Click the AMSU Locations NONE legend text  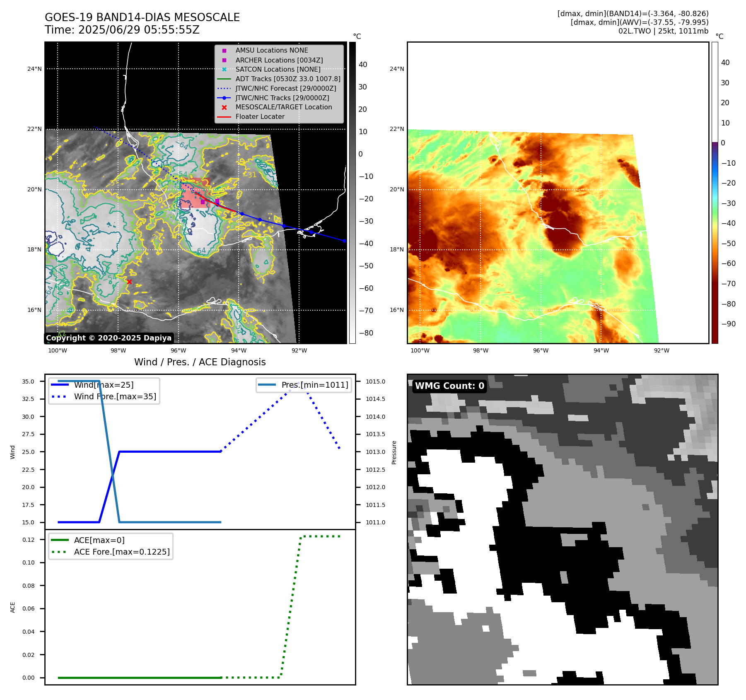pos(272,51)
